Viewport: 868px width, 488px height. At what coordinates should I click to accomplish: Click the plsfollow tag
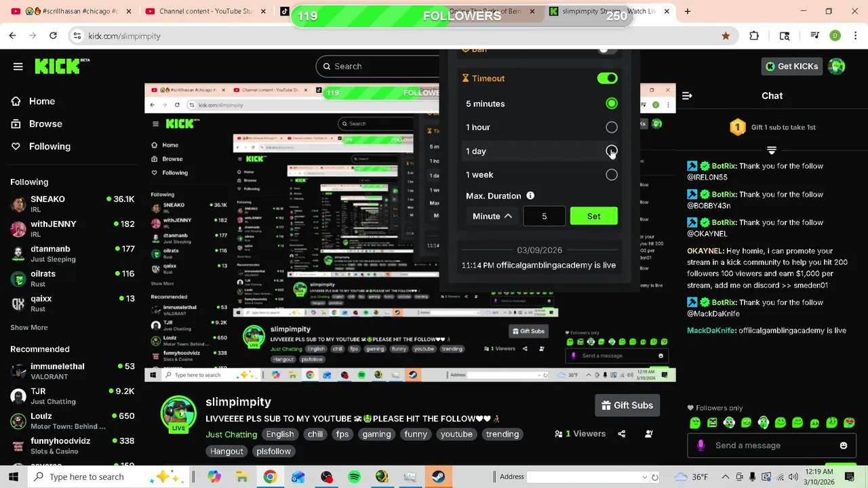tap(274, 451)
